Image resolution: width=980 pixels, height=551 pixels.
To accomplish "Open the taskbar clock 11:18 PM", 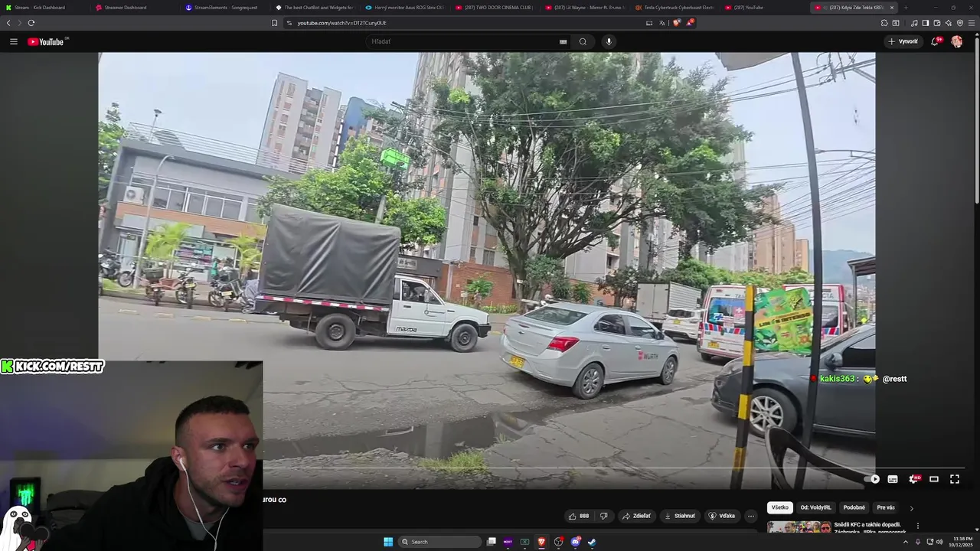I will (962, 542).
